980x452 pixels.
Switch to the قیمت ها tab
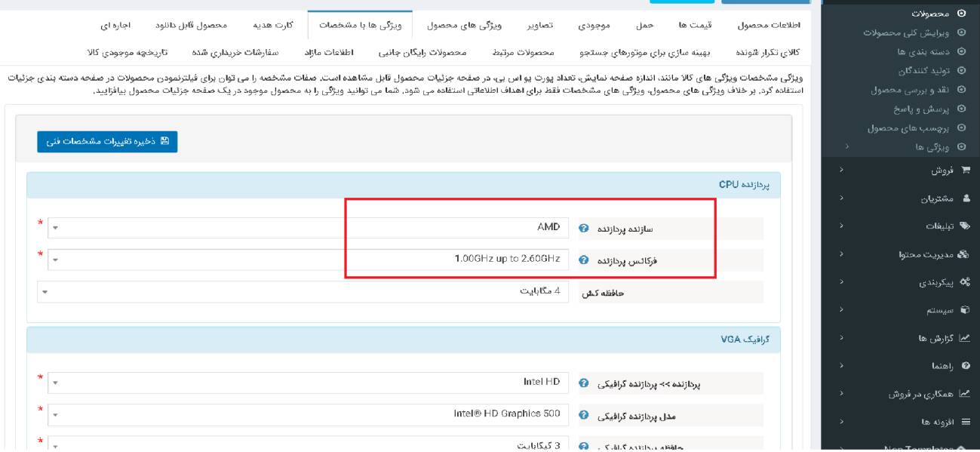[690, 25]
